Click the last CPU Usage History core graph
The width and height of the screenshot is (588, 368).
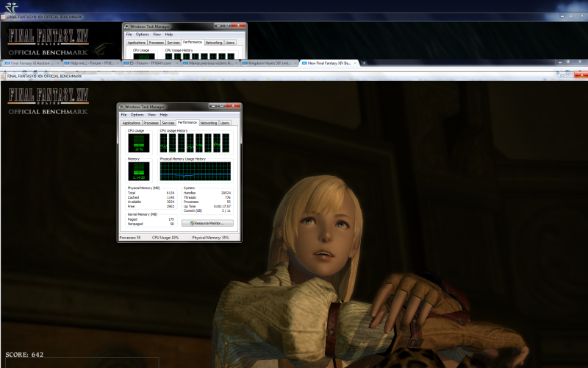(x=226, y=143)
